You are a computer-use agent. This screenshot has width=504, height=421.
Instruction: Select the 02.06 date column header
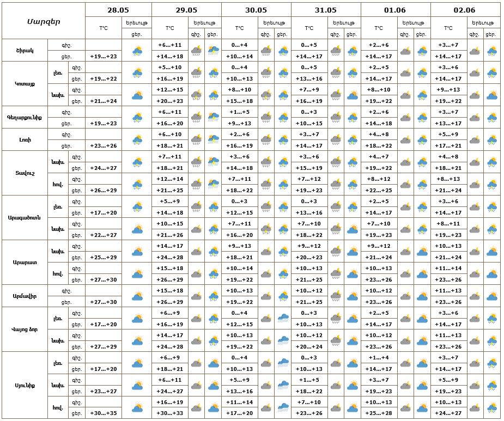pos(465,10)
